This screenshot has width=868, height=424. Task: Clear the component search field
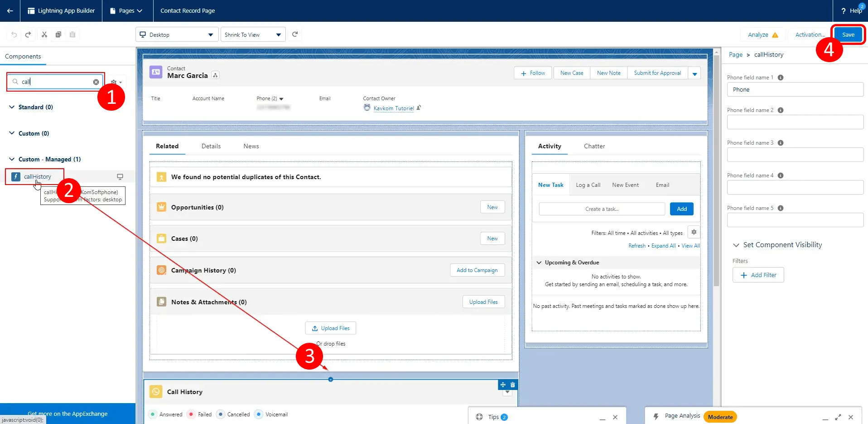pos(96,82)
